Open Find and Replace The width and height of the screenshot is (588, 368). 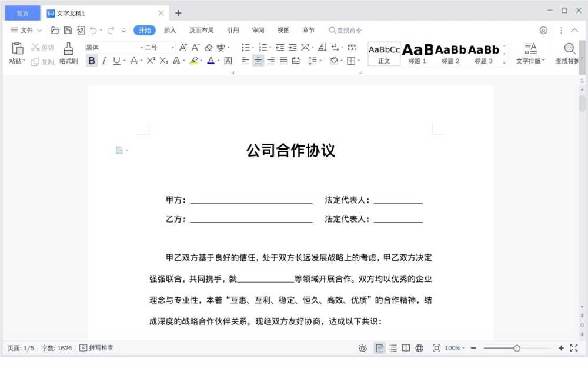(x=568, y=49)
